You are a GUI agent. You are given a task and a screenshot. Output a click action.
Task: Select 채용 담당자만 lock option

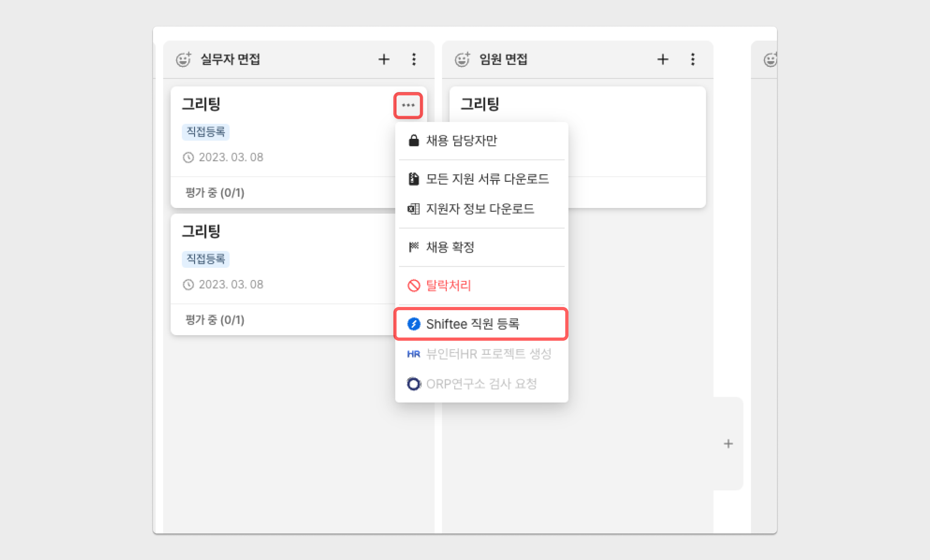[461, 141]
